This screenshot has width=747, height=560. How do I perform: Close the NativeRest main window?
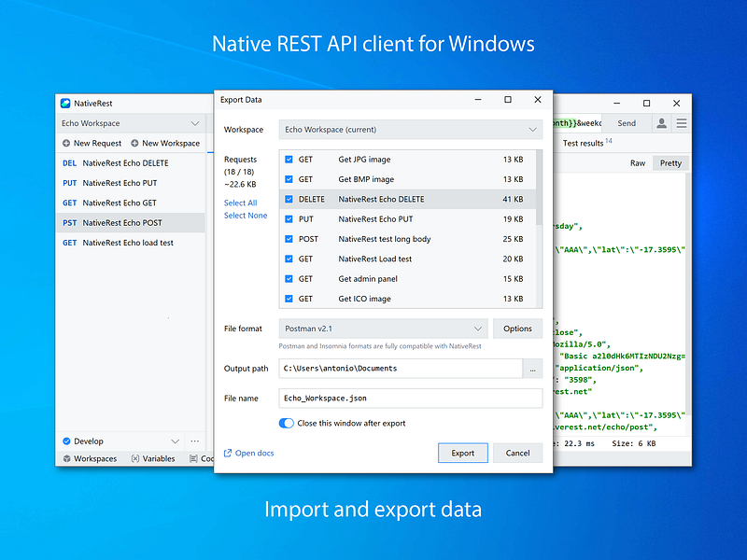pos(676,104)
